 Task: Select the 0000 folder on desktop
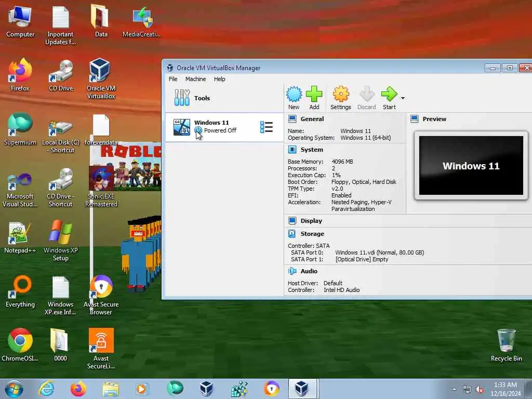click(x=60, y=345)
